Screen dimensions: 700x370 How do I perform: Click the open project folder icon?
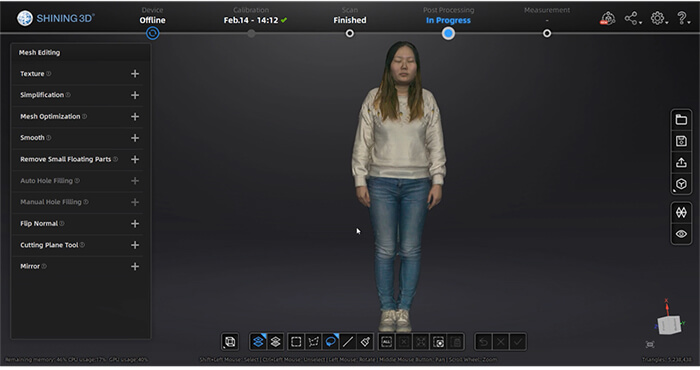(681, 120)
